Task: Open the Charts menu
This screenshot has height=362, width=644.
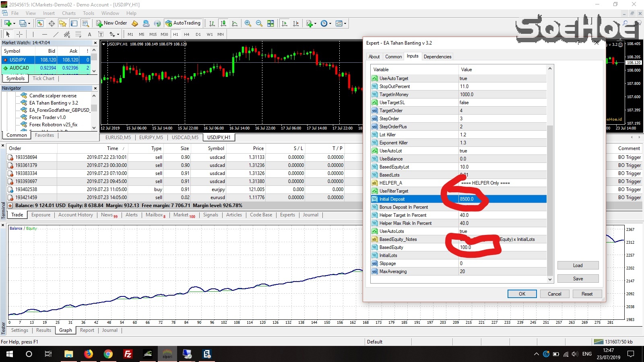Action: (69, 13)
